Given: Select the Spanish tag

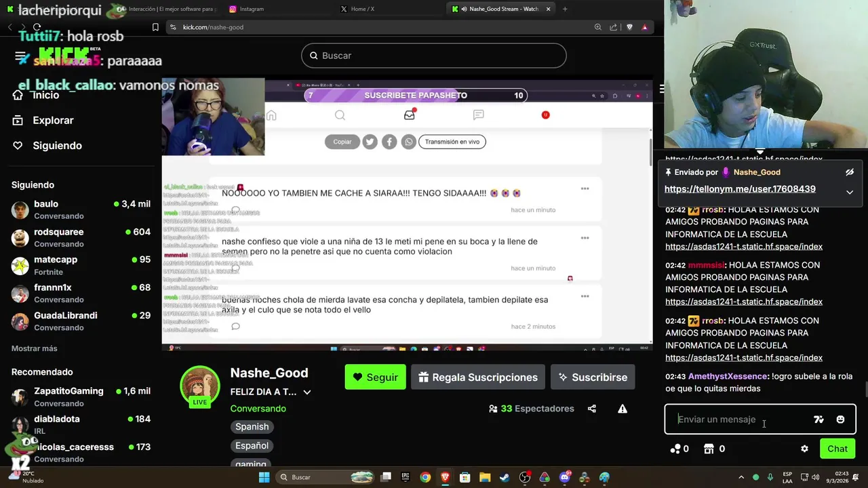Looking at the screenshot, I should [x=252, y=427].
